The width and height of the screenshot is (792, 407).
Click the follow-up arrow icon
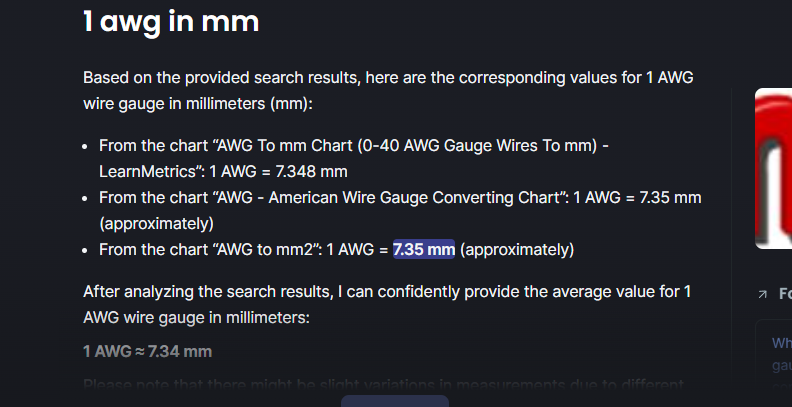tap(763, 294)
